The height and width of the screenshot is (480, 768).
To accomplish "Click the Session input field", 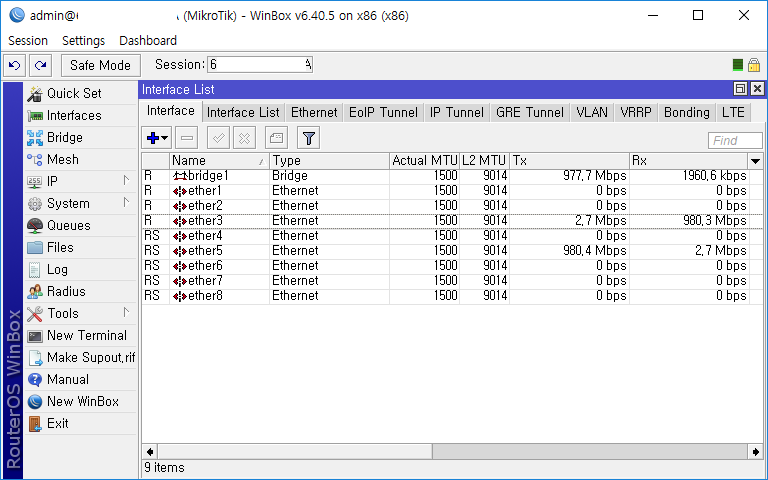I will pos(260,65).
